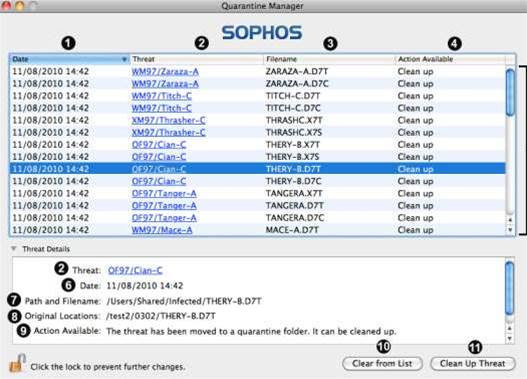Click the quarantine folder action description text

click(251, 331)
